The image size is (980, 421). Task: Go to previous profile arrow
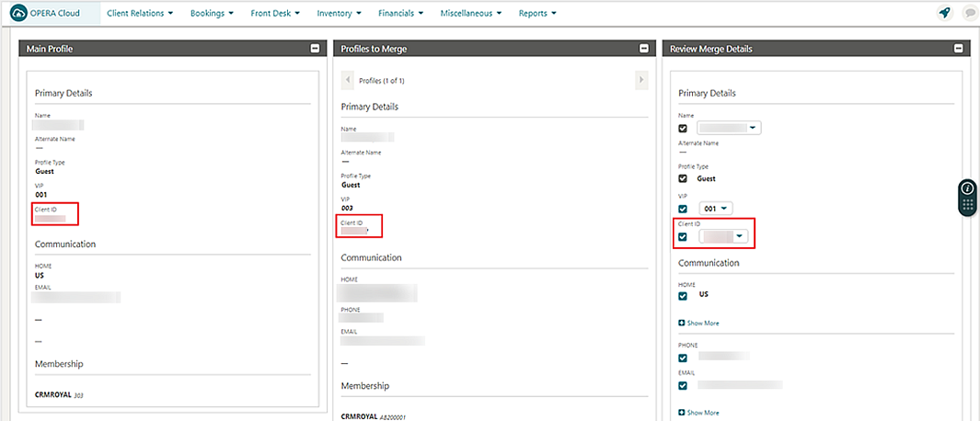(348, 81)
